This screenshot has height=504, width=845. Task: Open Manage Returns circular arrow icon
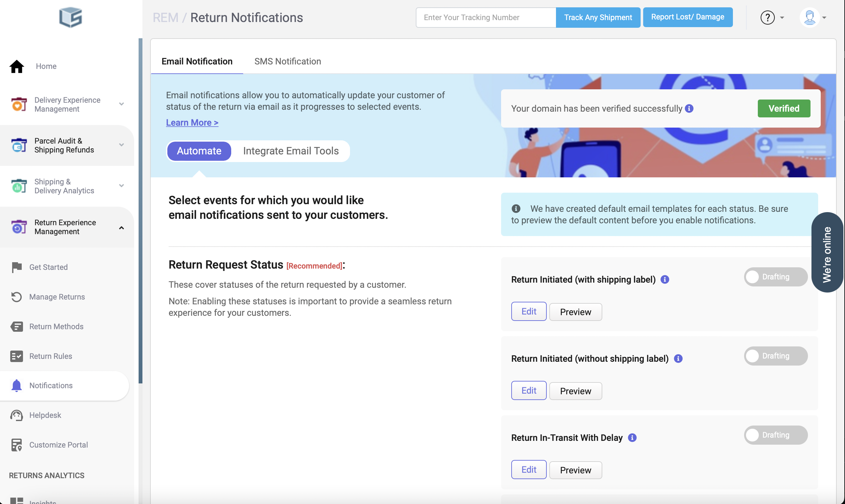(16, 297)
